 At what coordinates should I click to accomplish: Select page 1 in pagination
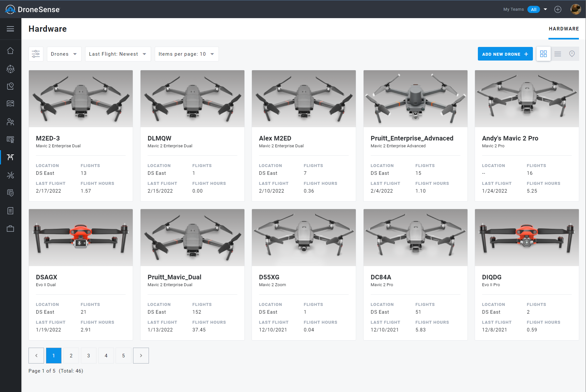point(54,355)
